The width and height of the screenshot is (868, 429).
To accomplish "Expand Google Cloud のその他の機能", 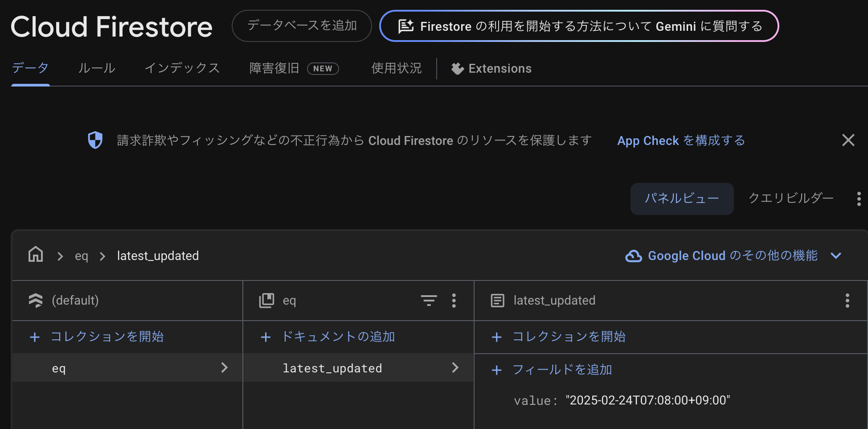I will (x=836, y=256).
